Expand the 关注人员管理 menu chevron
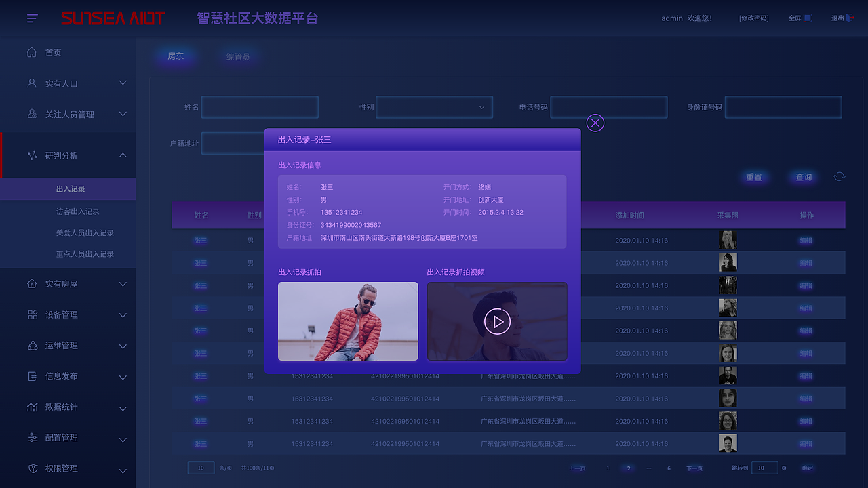868x488 pixels. click(123, 114)
